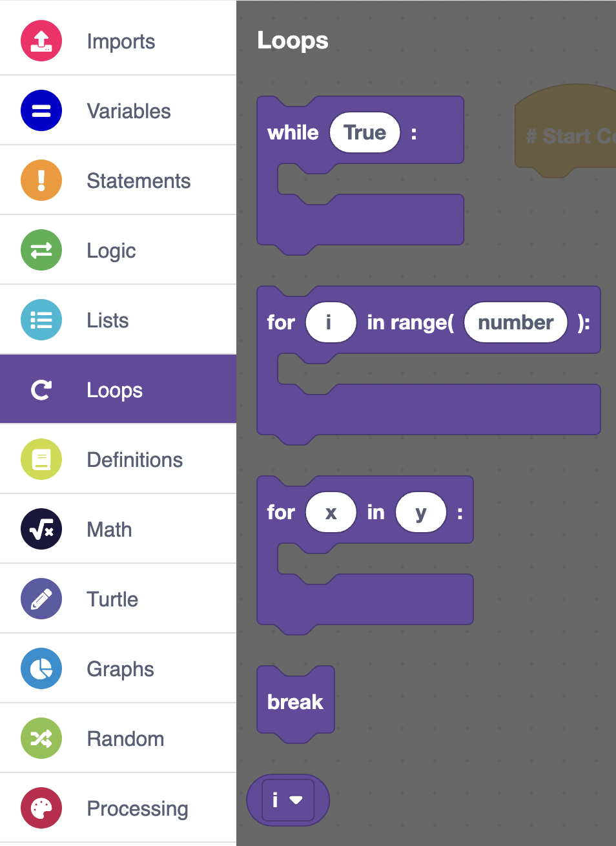
Task: Click the Processing palette icon
Action: [41, 808]
